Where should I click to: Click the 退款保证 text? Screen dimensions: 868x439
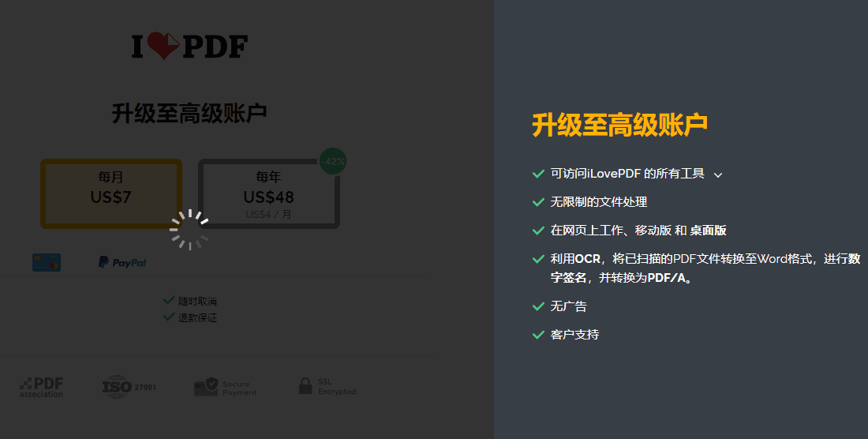tap(197, 317)
